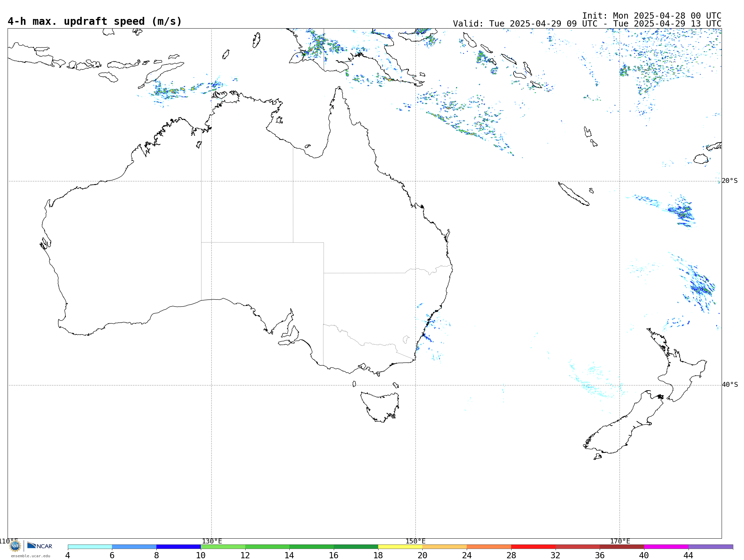Screen dimensions: 744x560
Task: Click the colorbar label '20'
Action: click(422, 555)
